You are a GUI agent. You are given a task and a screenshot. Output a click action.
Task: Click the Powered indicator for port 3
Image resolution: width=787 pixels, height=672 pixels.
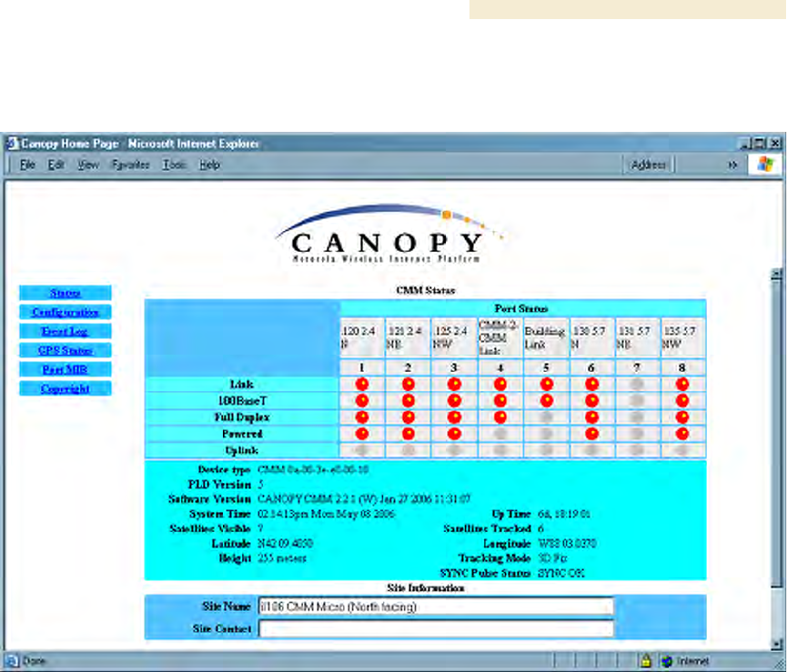pos(454,434)
